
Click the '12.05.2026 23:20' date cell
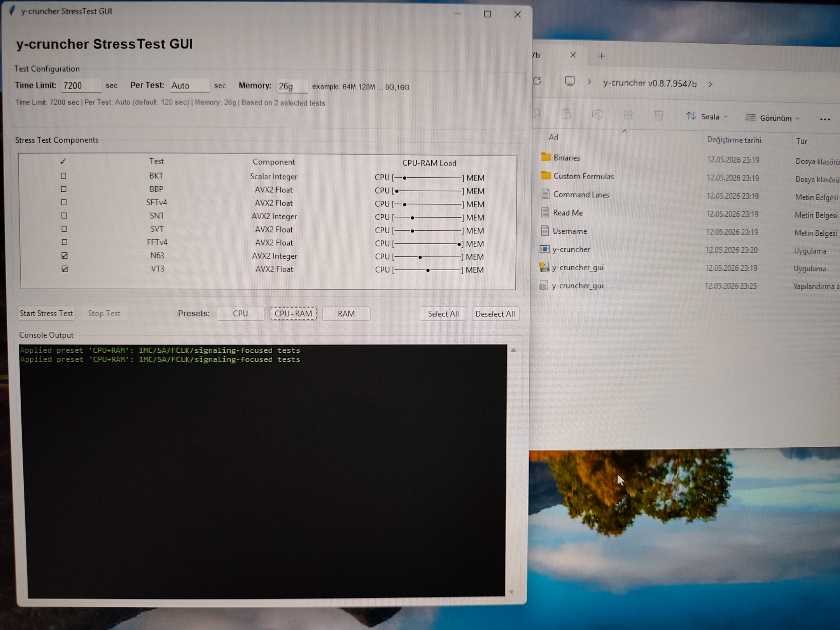[x=731, y=250]
